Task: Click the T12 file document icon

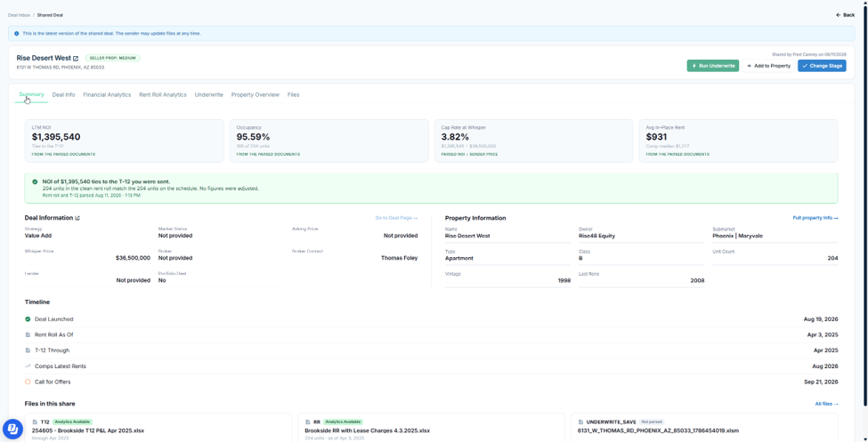Action: click(x=35, y=422)
